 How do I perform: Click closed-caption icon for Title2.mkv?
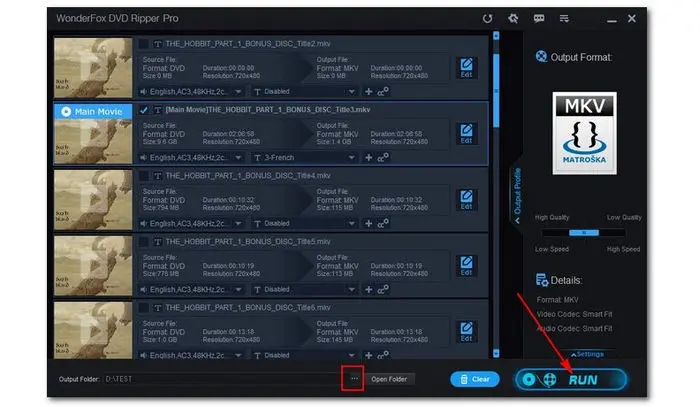coord(383,91)
